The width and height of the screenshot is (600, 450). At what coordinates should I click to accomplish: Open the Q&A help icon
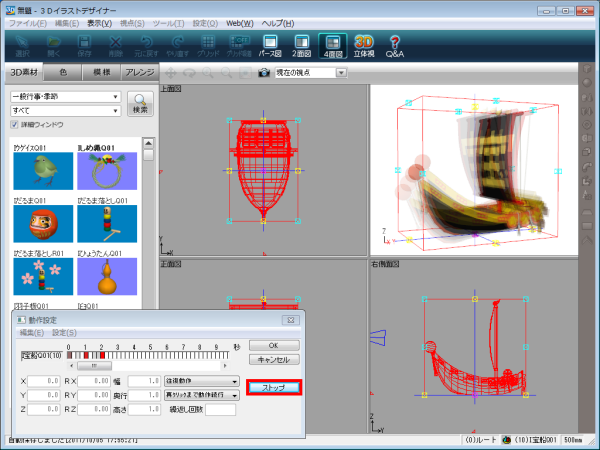coord(395,45)
